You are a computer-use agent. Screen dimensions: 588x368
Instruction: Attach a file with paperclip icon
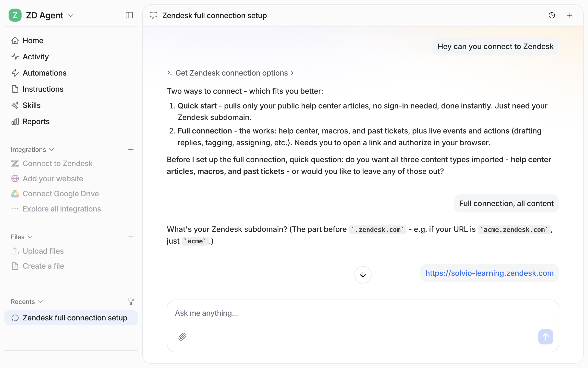(182, 337)
